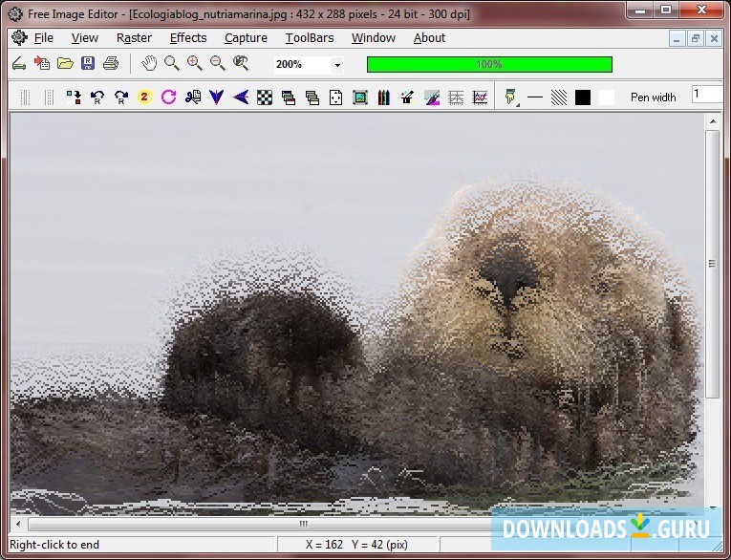
Task: Open the pen tool dropdown in drawing toolbar
Action: (x=512, y=97)
